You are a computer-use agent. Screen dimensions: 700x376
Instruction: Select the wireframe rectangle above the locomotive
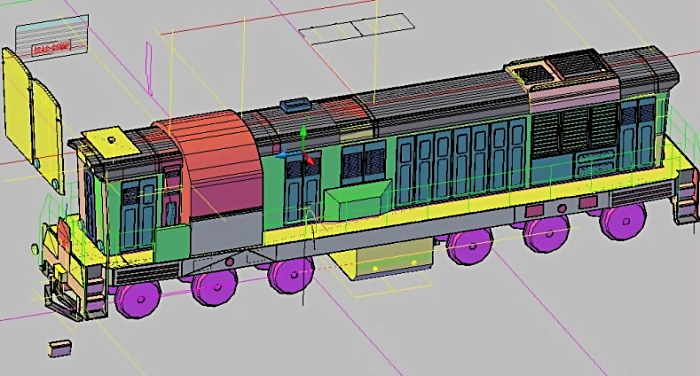[x=356, y=29]
